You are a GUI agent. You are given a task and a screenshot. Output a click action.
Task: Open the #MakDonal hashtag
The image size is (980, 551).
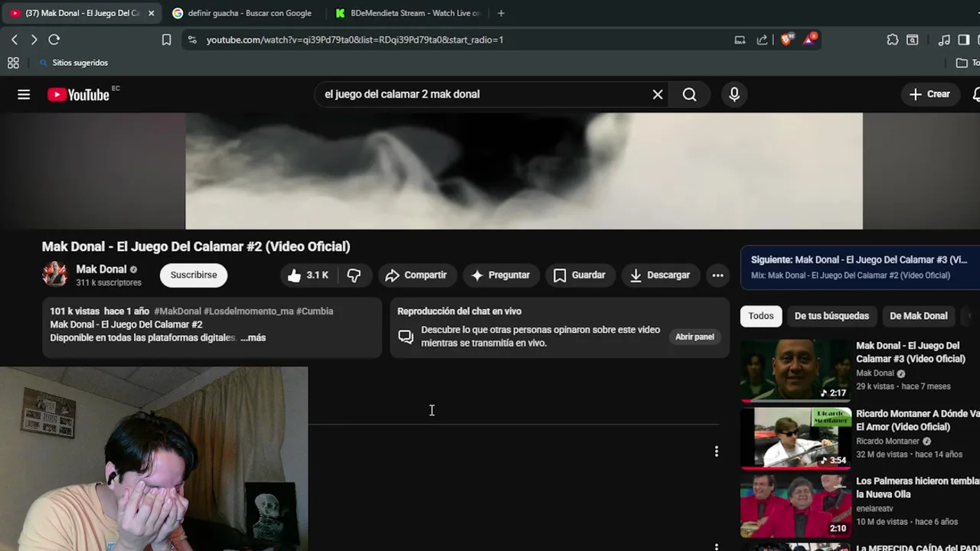(x=178, y=311)
